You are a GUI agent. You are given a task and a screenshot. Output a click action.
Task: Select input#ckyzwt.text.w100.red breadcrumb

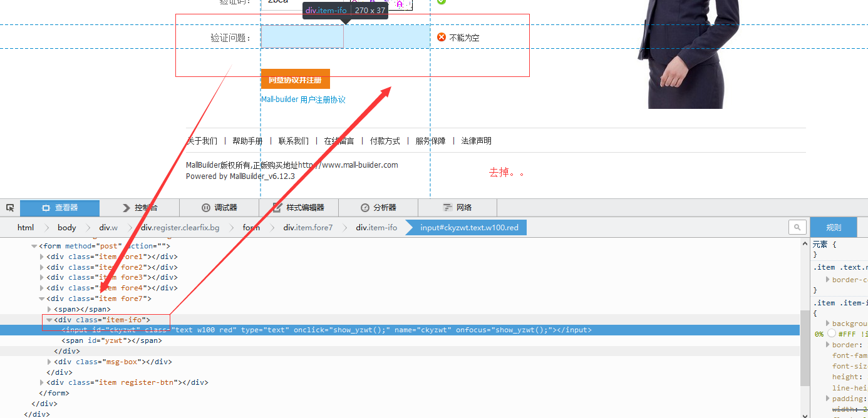pyautogui.click(x=469, y=227)
